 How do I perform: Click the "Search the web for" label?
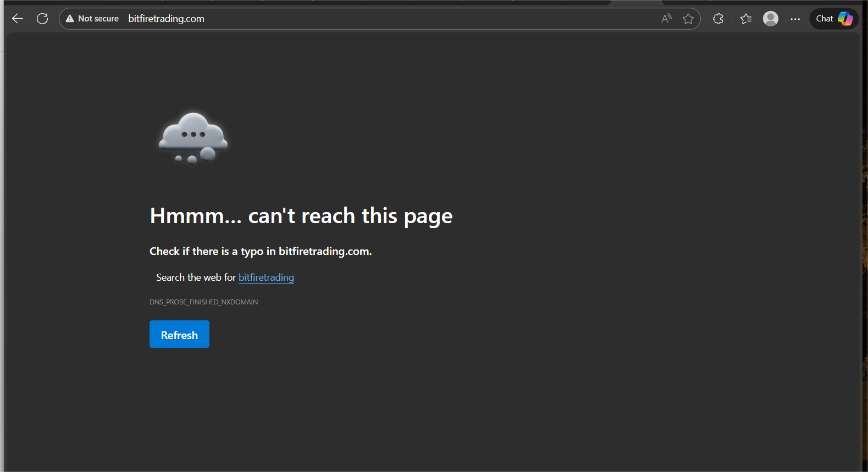point(196,277)
